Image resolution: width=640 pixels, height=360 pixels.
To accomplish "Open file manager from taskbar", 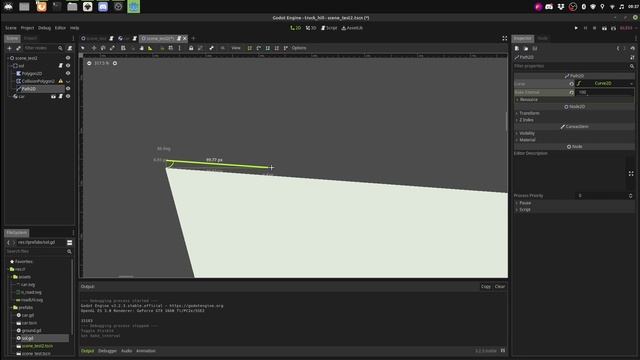I will [72, 7].
